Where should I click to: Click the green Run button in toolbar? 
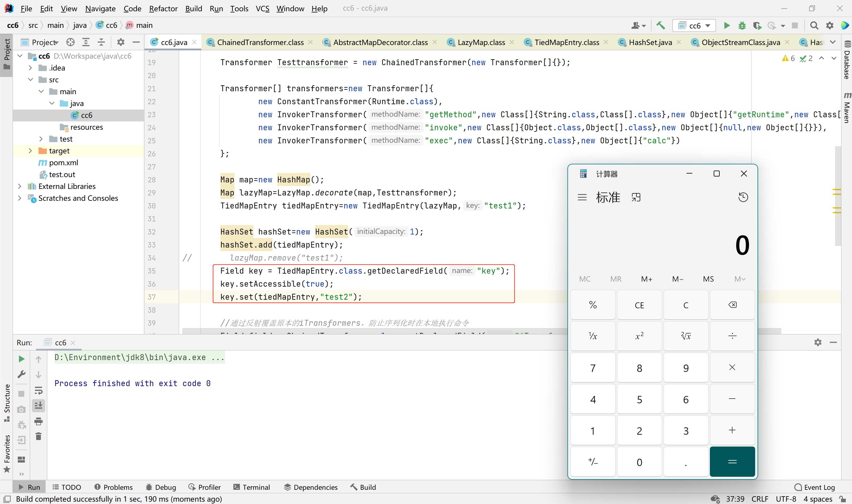tap(726, 25)
